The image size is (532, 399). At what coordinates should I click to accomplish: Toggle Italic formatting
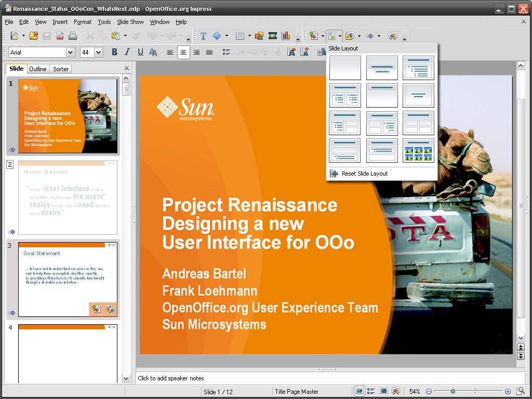coord(127,52)
